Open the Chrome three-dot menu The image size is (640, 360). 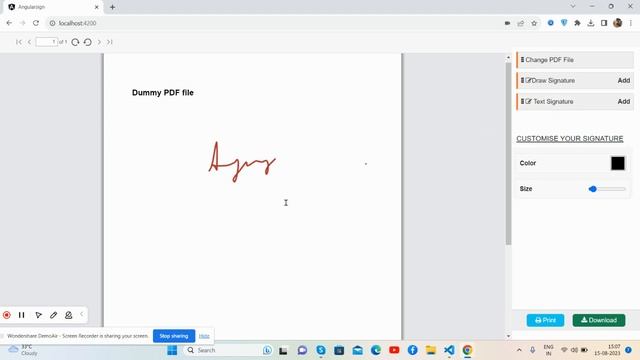[x=631, y=23]
